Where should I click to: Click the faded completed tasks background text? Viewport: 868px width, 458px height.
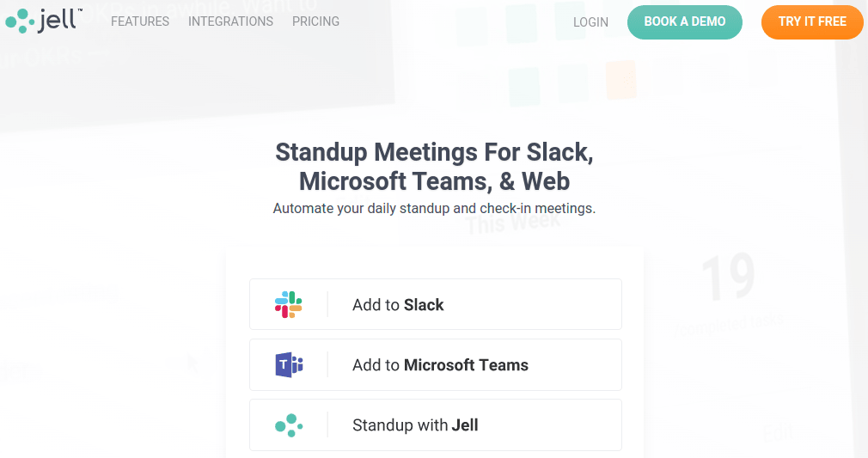[x=729, y=324]
